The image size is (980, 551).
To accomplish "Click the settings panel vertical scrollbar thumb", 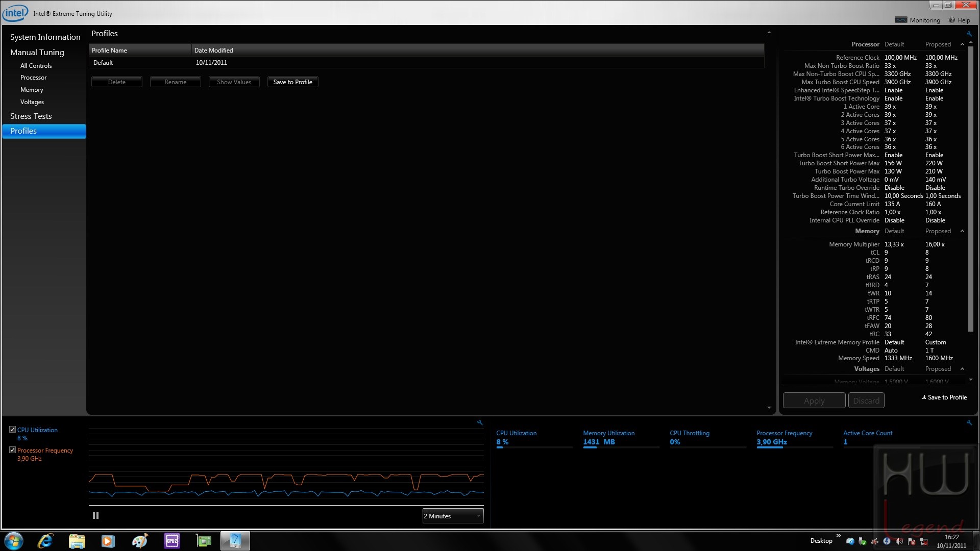I will point(971,189).
